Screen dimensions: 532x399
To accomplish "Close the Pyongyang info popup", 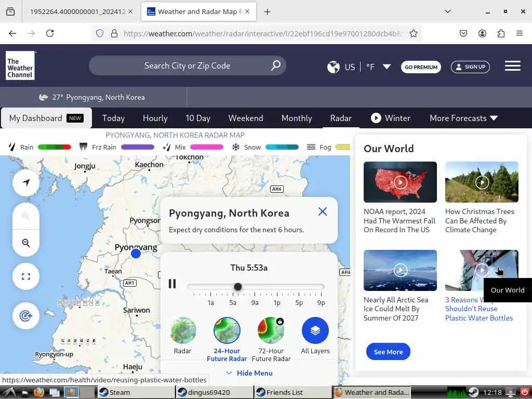I will point(322,212).
